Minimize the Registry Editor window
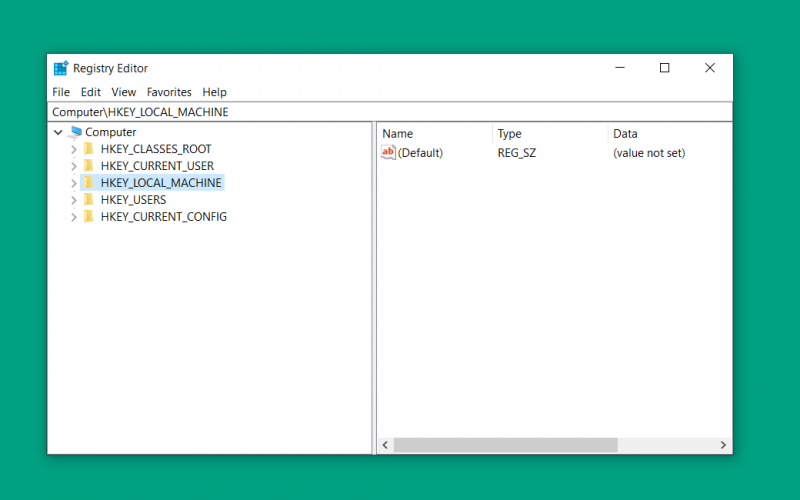This screenshot has height=500, width=800. click(x=619, y=68)
